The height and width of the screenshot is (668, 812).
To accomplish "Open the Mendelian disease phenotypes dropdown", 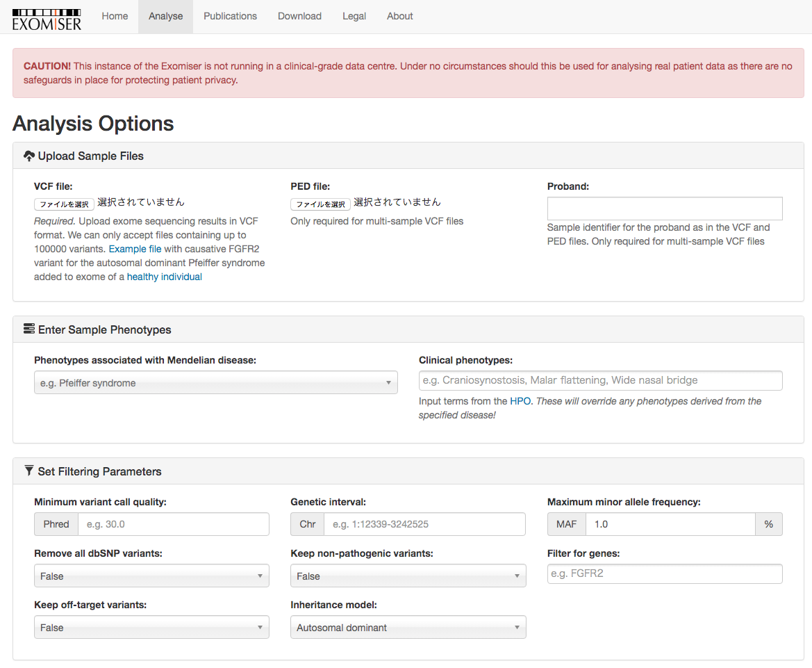I will (x=215, y=383).
